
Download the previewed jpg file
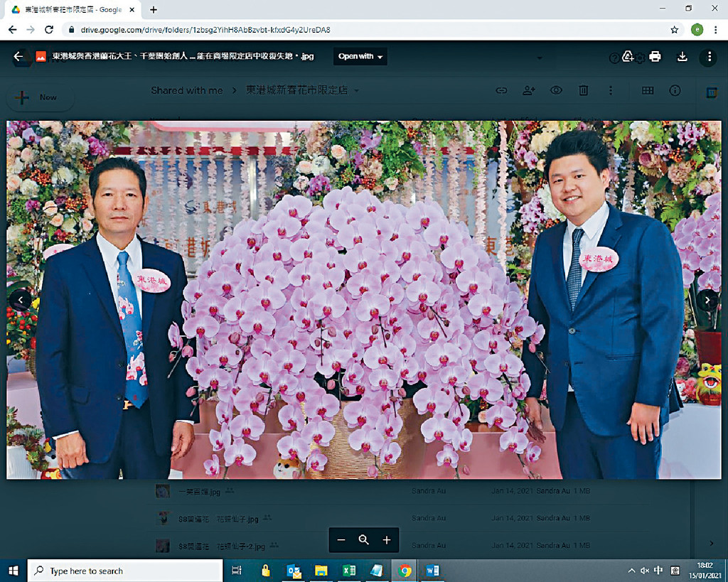(682, 57)
